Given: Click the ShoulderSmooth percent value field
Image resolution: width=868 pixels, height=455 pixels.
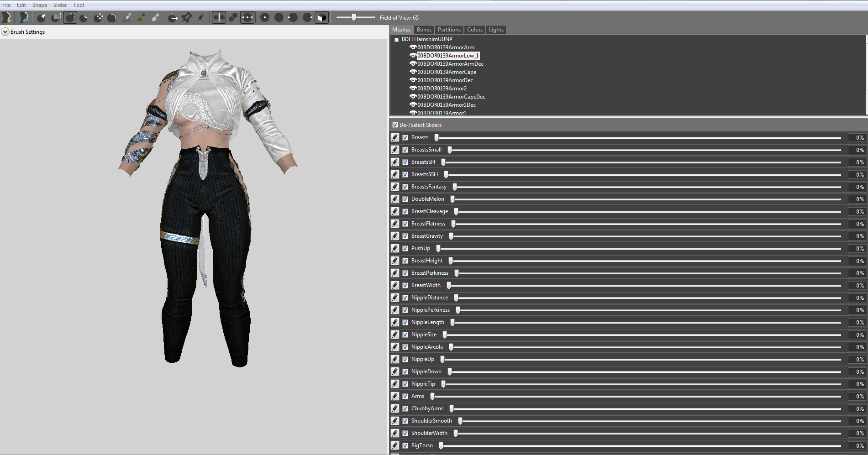Looking at the screenshot, I should [x=857, y=421].
